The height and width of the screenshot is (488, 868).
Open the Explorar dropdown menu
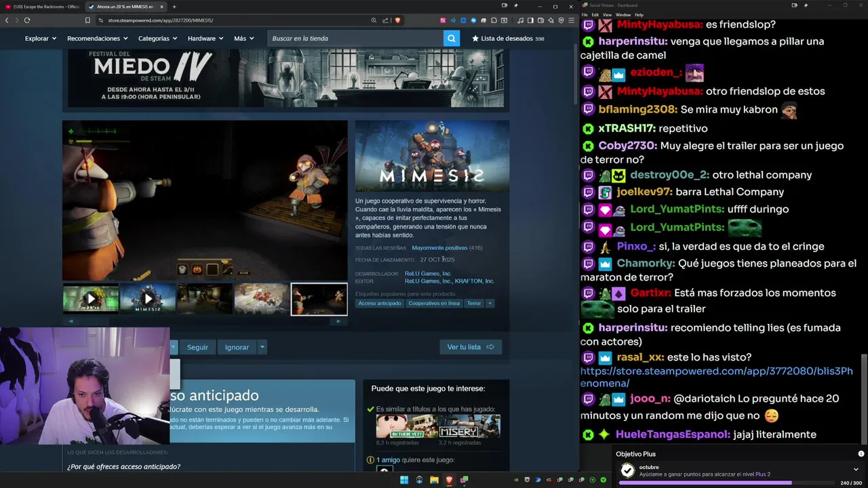point(41,39)
